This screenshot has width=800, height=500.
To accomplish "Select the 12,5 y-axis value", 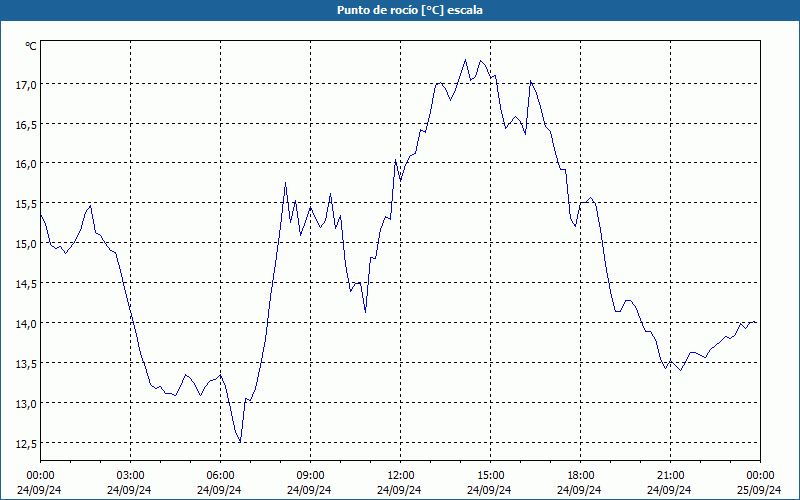I will [x=26, y=443].
